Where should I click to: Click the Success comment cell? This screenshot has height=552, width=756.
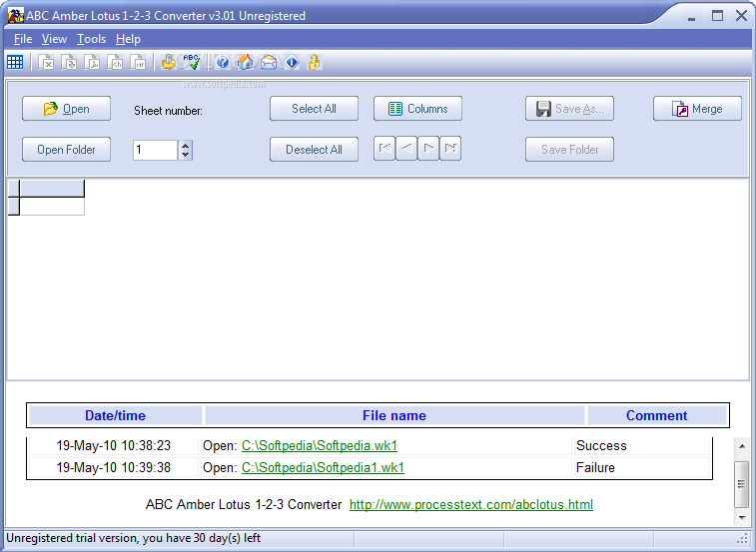click(643, 445)
